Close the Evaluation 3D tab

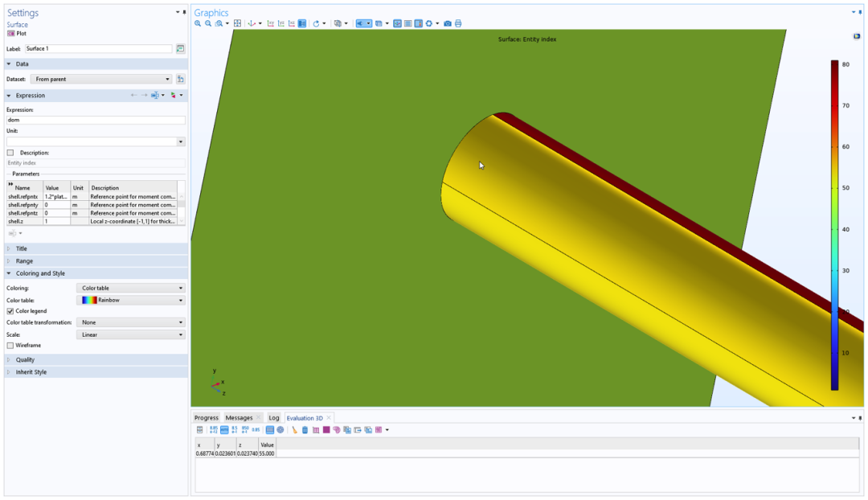pyautogui.click(x=329, y=417)
